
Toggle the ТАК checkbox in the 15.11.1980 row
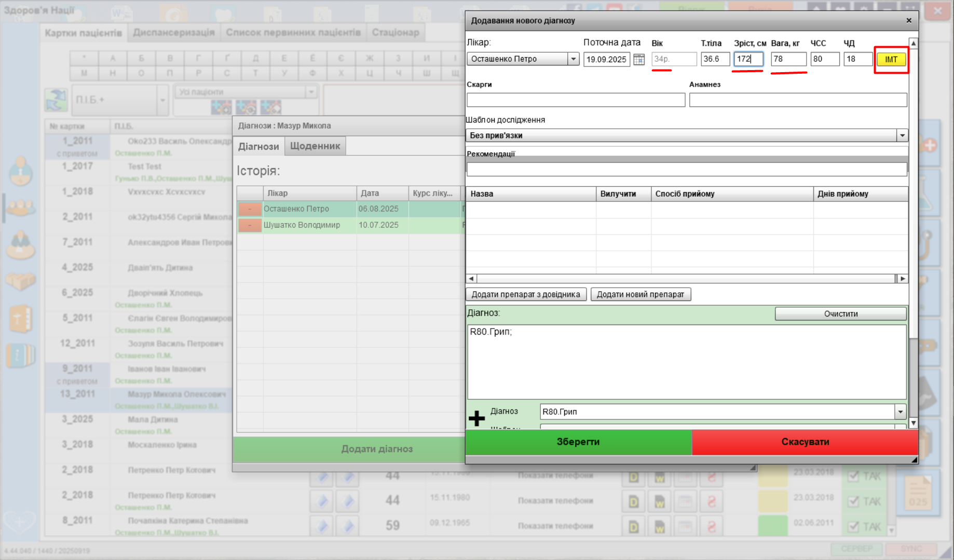853,501
